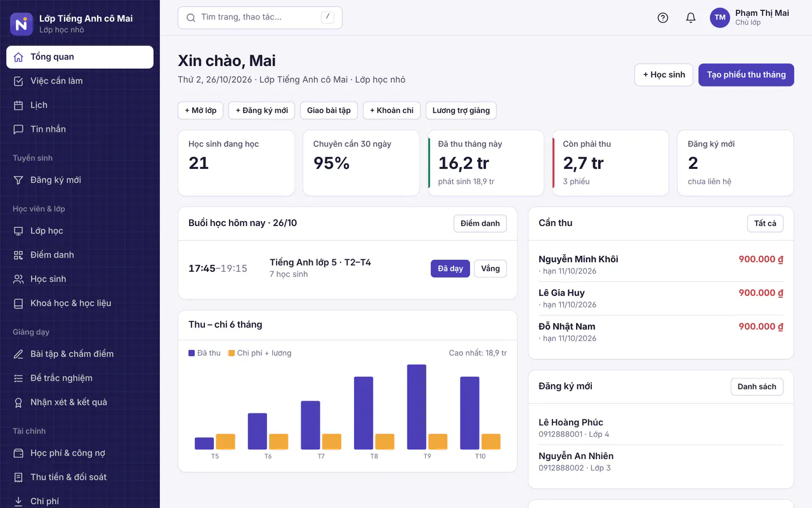The width and height of the screenshot is (812, 508).
Task: Open Tin nhắn in the sidebar menu
Action: point(80,130)
